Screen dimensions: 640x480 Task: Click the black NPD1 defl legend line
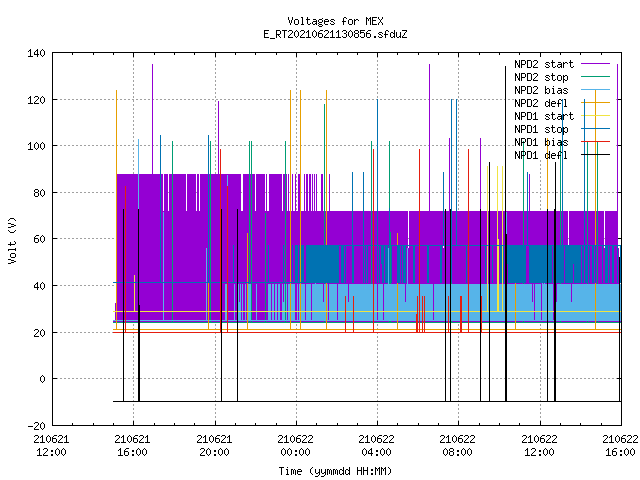[595, 155]
